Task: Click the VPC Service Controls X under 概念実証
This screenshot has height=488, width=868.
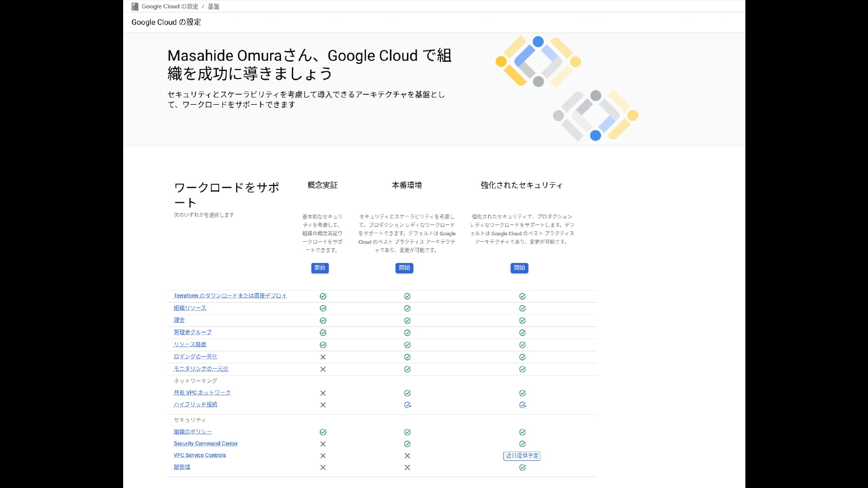Action: 323,455
